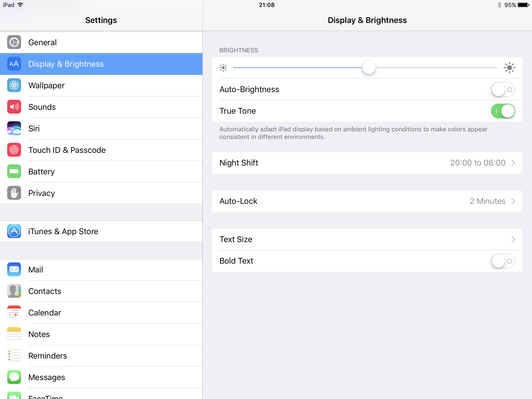Tap the General gear icon
The width and height of the screenshot is (532, 399).
pos(14,42)
